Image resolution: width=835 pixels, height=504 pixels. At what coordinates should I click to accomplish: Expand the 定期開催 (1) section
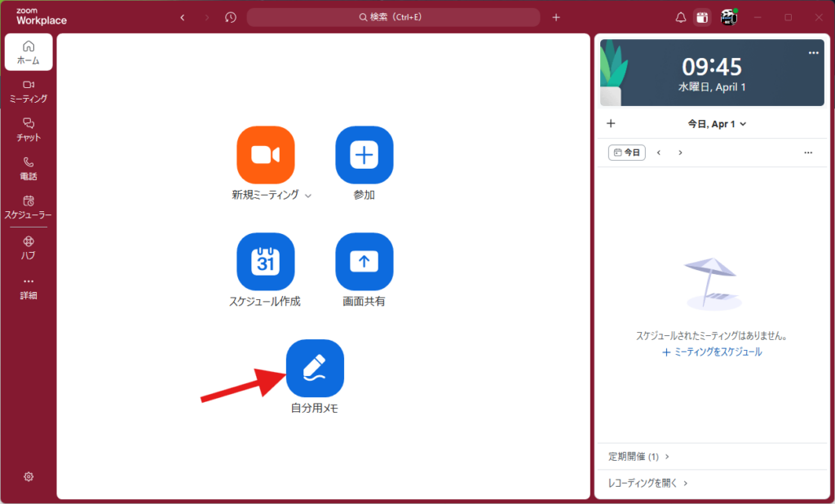638,457
